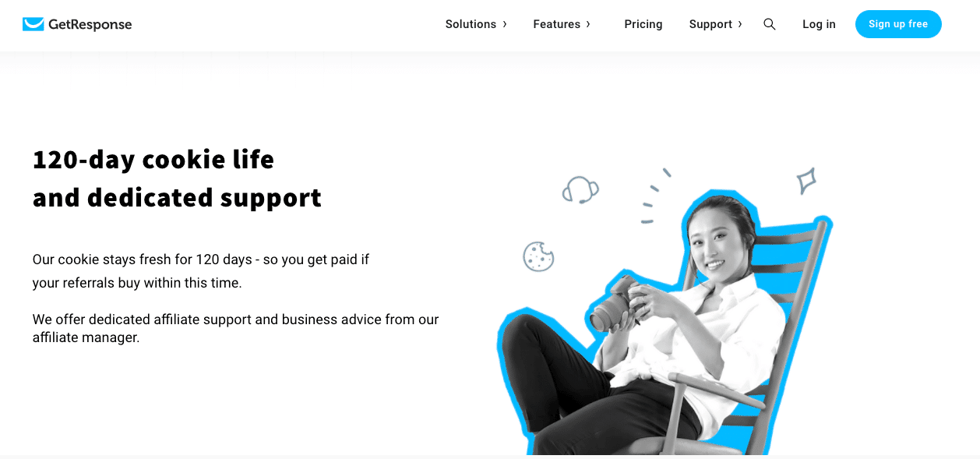This screenshot has height=459, width=980.
Task: Click the Sign up free button
Action: point(898,24)
